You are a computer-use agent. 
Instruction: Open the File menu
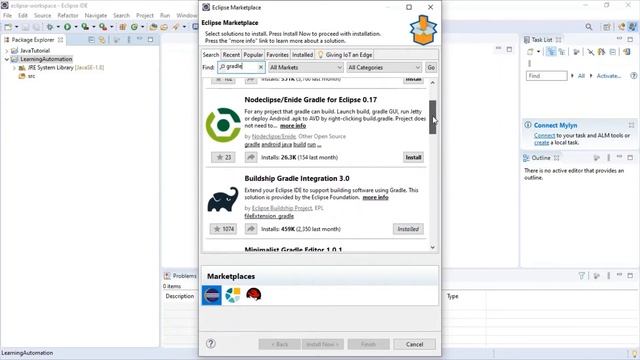[7, 15]
